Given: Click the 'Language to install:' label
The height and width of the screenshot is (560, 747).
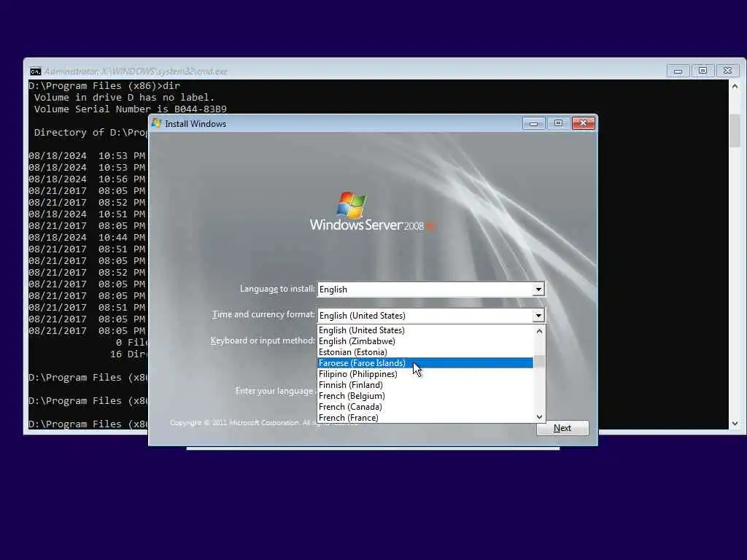Looking at the screenshot, I should (x=277, y=289).
